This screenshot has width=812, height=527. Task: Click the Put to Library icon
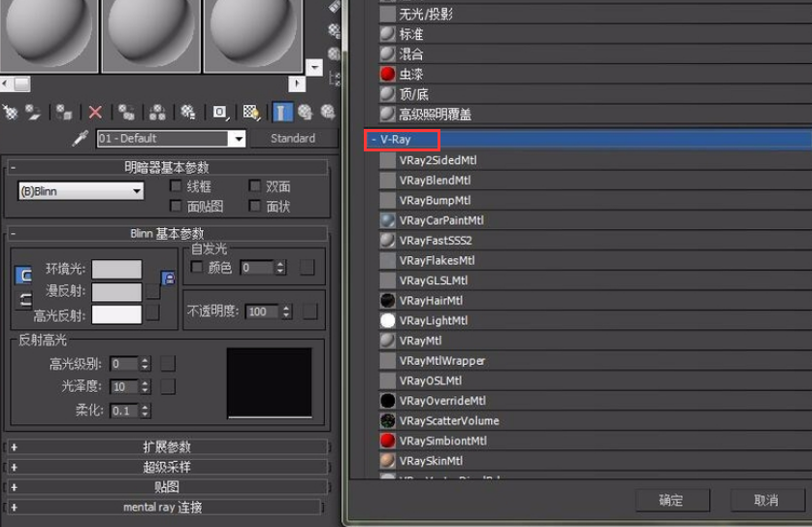188,112
